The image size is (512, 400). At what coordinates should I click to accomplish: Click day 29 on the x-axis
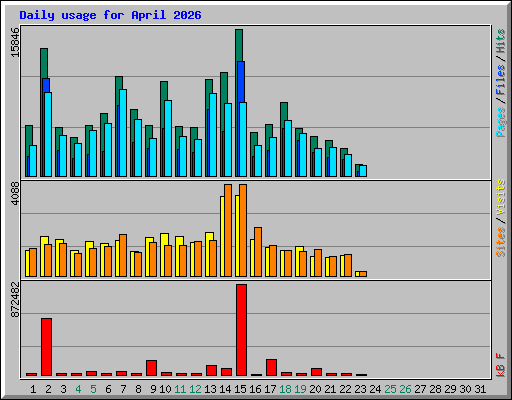coord(450,389)
